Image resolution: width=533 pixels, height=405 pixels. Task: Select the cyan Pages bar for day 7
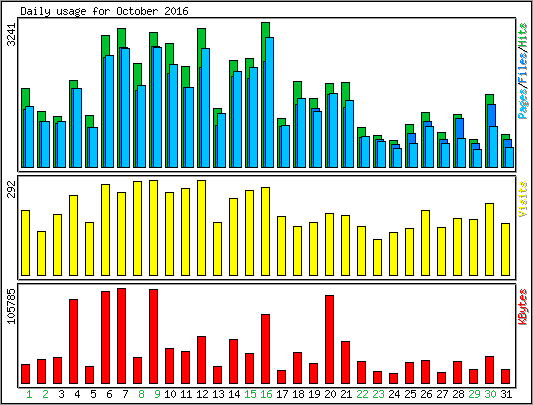click(125, 108)
